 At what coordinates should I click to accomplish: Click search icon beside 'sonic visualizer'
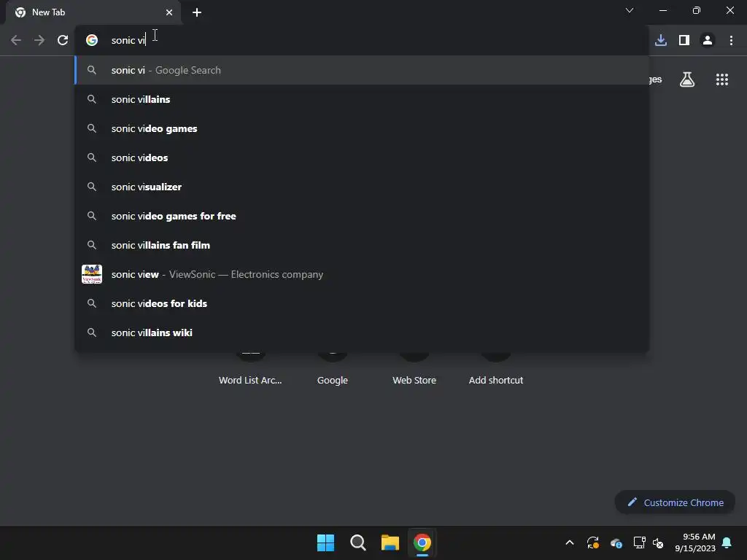(x=92, y=187)
